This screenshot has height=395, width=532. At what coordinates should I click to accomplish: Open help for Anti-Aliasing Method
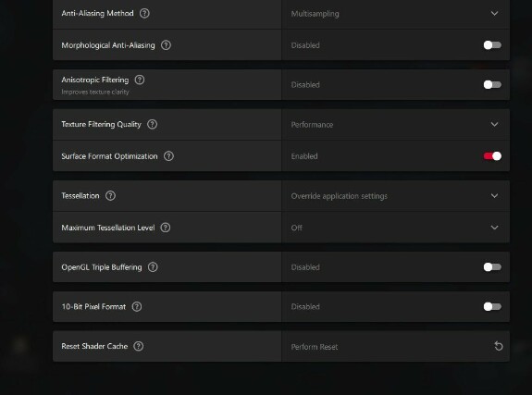tap(144, 13)
